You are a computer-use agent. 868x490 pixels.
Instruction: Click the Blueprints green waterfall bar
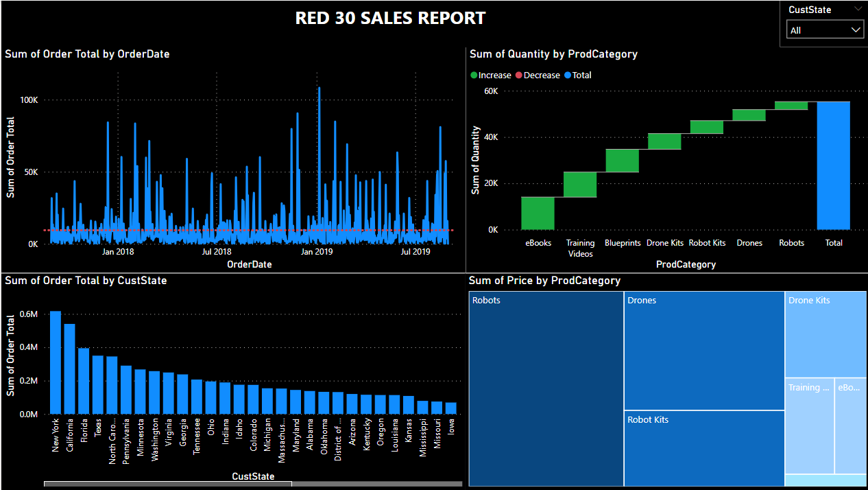[x=622, y=160]
